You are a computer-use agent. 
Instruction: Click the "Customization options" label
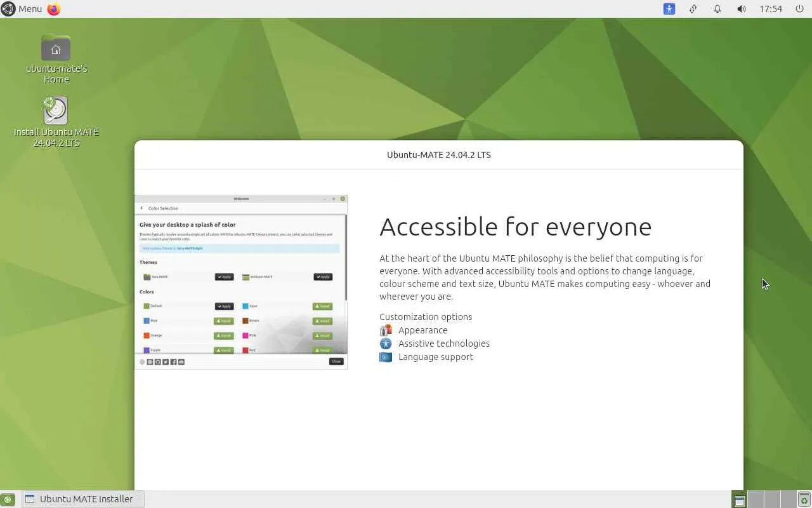pyautogui.click(x=426, y=317)
